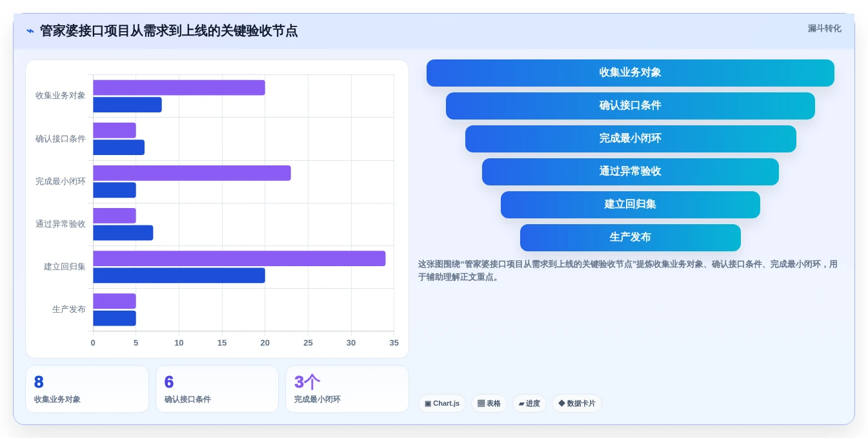
Task: Click the blue bar for 通过异常验收
Action: point(123,233)
